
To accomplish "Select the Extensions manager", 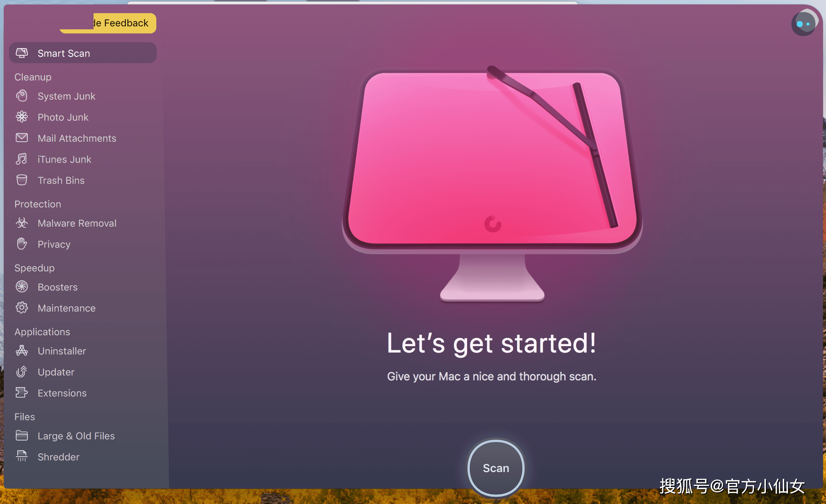I will (x=62, y=393).
